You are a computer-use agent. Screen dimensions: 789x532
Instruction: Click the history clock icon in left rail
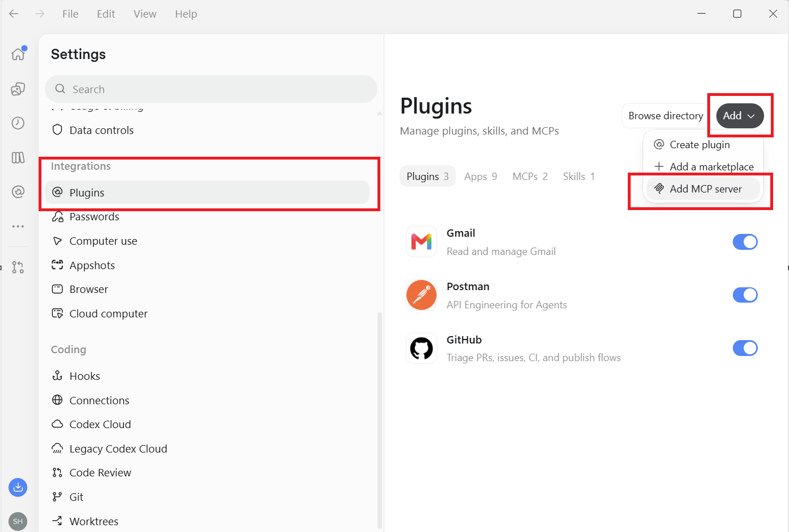point(18,123)
